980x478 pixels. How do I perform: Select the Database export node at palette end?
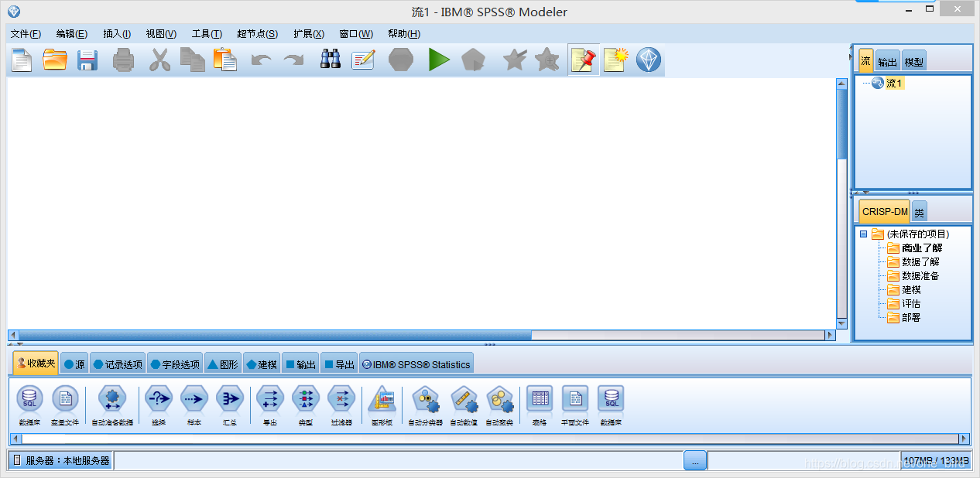(x=612, y=405)
